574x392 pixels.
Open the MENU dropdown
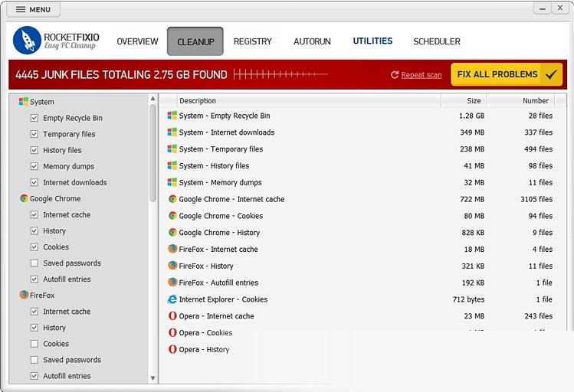[33, 9]
